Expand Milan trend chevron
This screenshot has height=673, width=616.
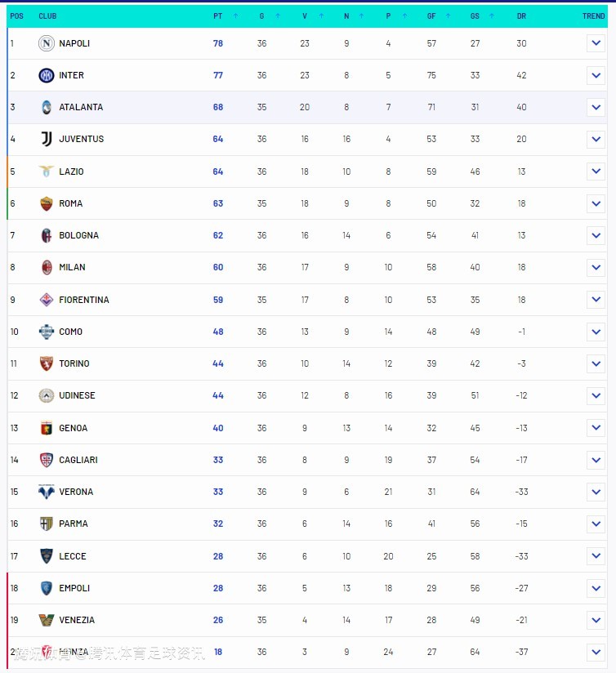click(596, 267)
